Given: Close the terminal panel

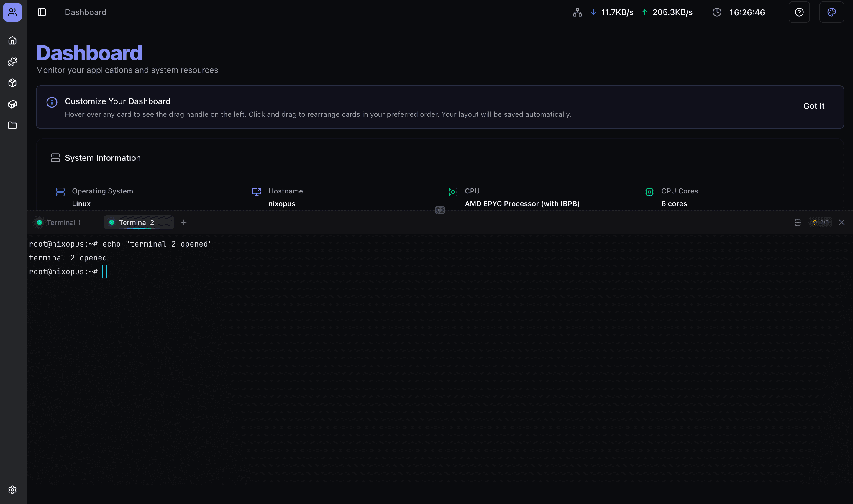Looking at the screenshot, I should point(841,222).
